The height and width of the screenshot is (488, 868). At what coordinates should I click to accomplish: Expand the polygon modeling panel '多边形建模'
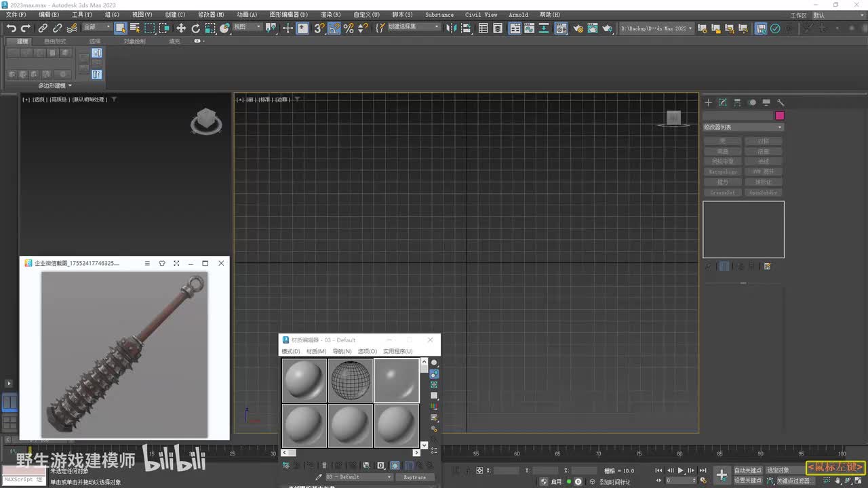(55, 85)
